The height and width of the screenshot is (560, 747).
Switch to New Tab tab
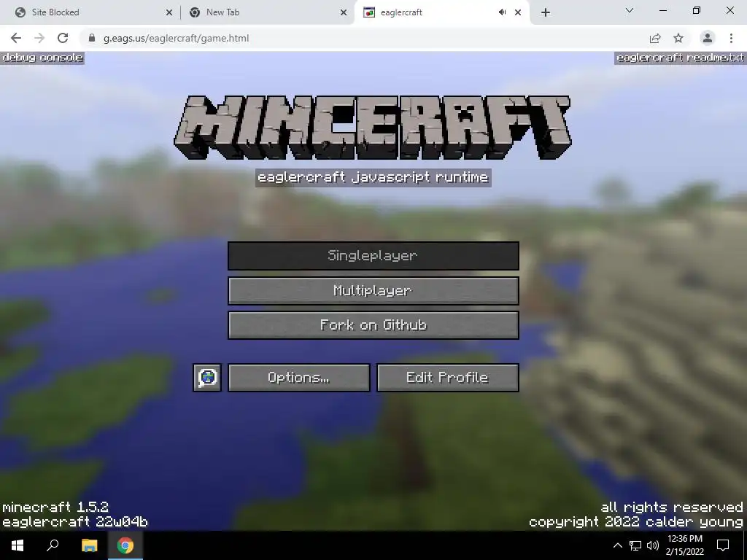pyautogui.click(x=266, y=12)
